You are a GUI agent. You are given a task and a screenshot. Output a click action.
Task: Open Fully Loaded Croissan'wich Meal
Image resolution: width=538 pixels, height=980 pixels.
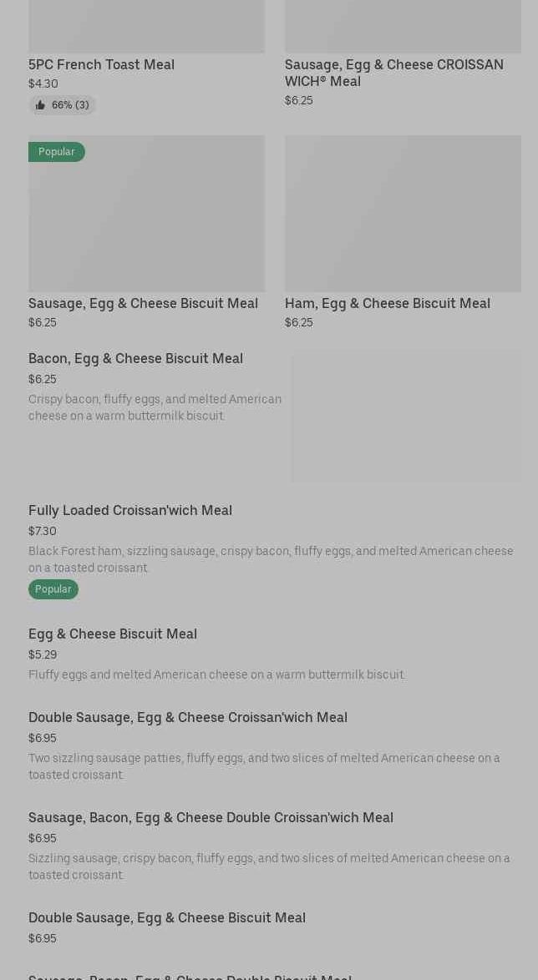tap(130, 510)
